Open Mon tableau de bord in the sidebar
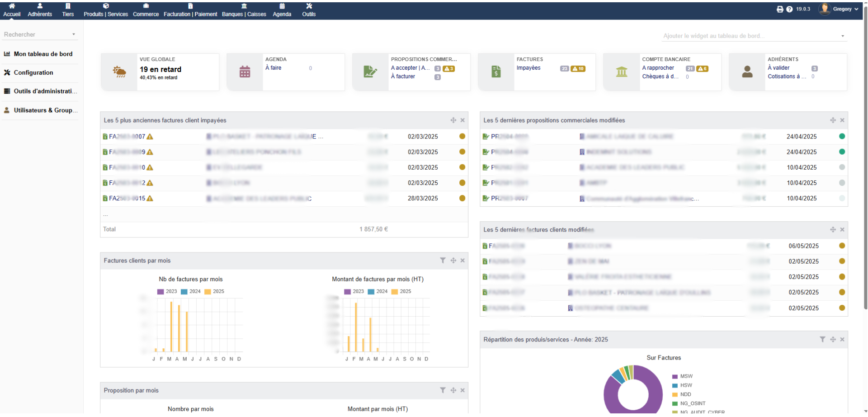 pos(43,54)
